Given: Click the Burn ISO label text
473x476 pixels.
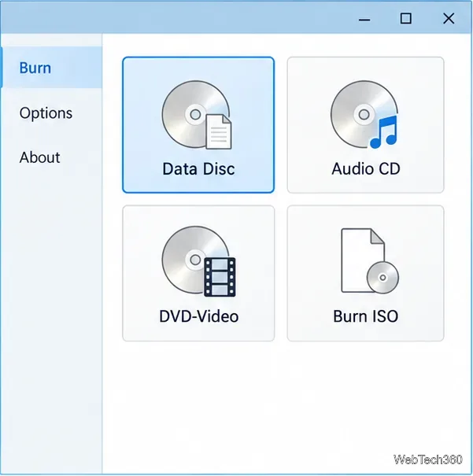Looking at the screenshot, I should tap(365, 316).
